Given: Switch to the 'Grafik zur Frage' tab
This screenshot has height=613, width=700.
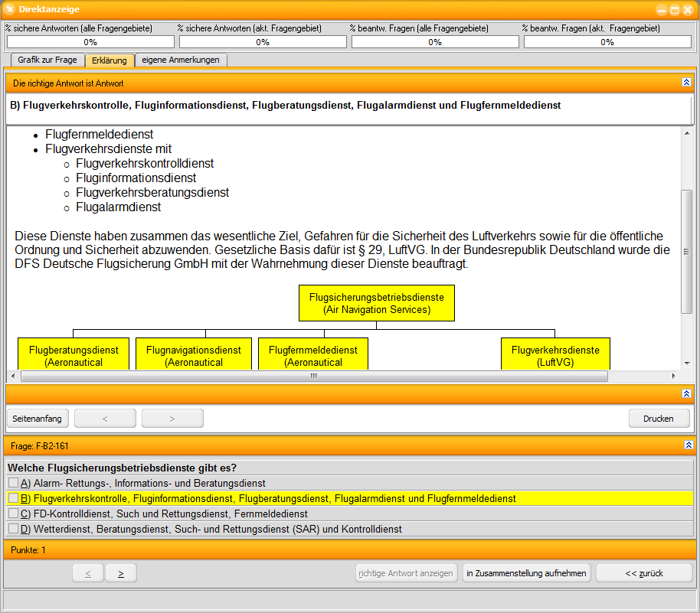Looking at the screenshot, I should [47, 60].
